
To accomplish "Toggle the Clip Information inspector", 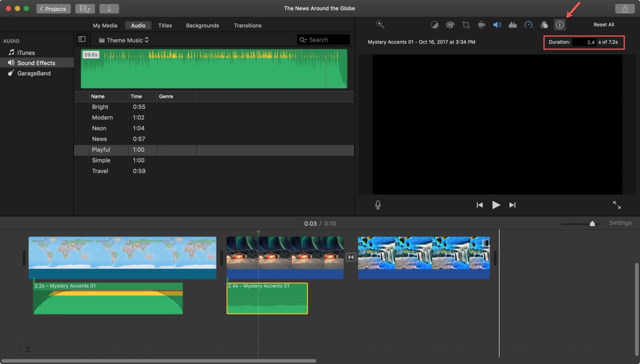I will (x=559, y=24).
